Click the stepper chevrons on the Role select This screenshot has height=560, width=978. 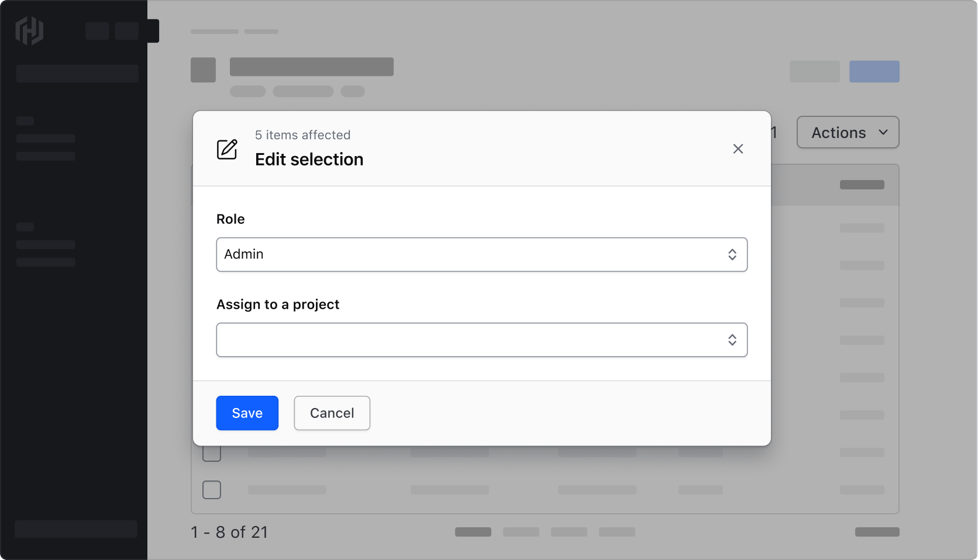[x=732, y=254]
